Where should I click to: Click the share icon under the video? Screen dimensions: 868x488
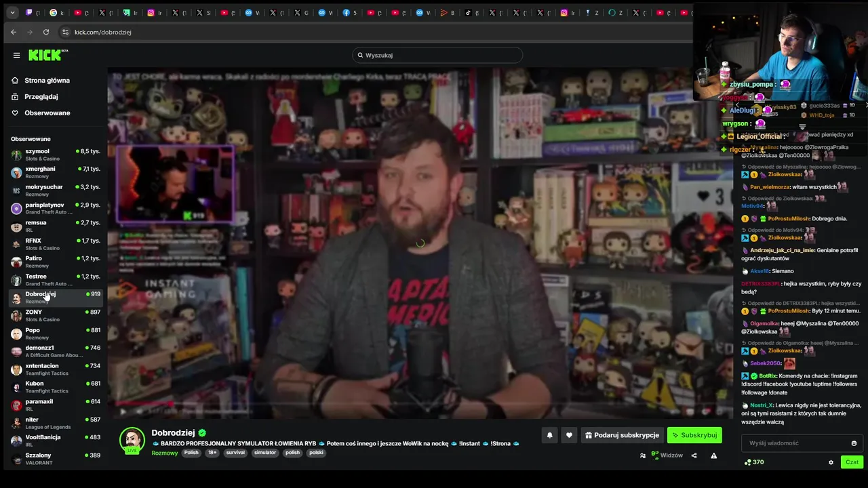[694, 455]
